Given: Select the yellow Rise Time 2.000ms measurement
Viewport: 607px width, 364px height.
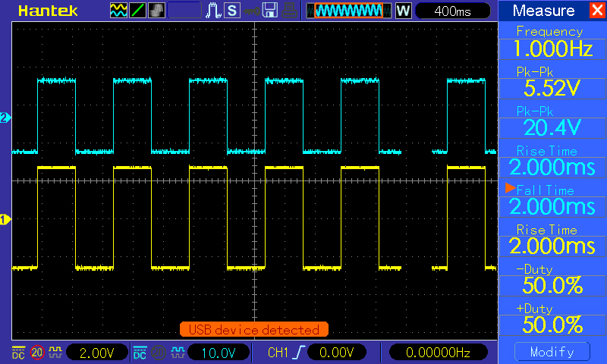Looking at the screenshot, I should [x=552, y=246].
